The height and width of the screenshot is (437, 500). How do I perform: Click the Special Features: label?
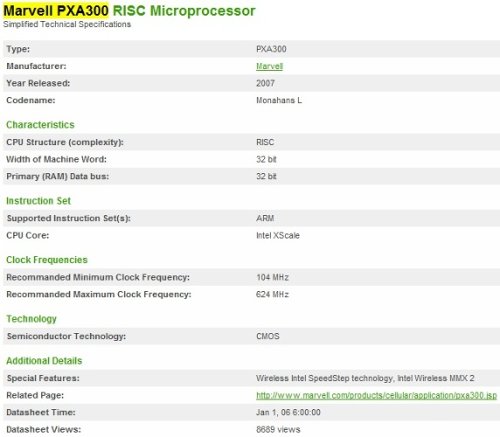pyautogui.click(x=43, y=378)
